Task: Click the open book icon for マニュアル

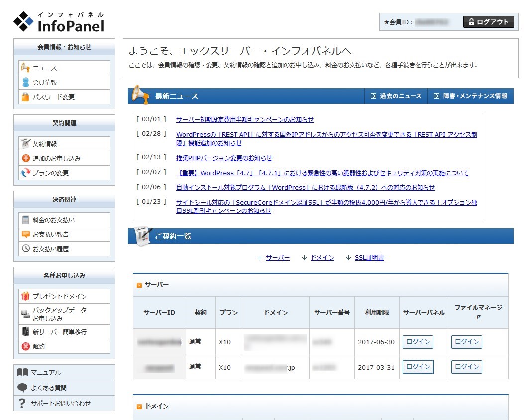Action: [x=22, y=372]
